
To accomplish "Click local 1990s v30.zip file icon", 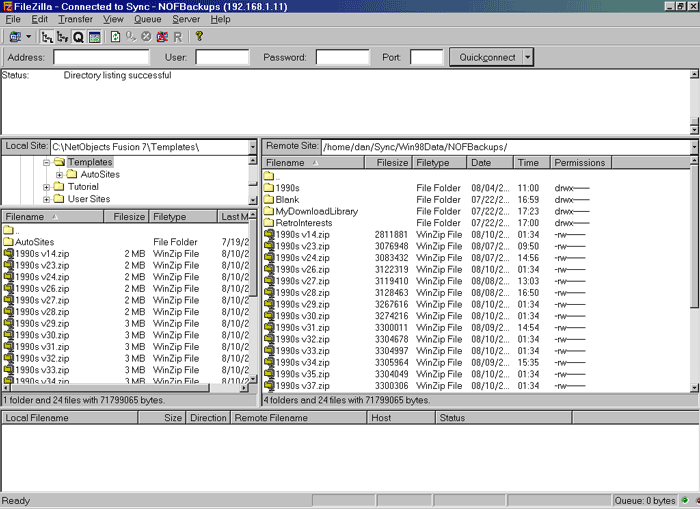I will point(8,335).
